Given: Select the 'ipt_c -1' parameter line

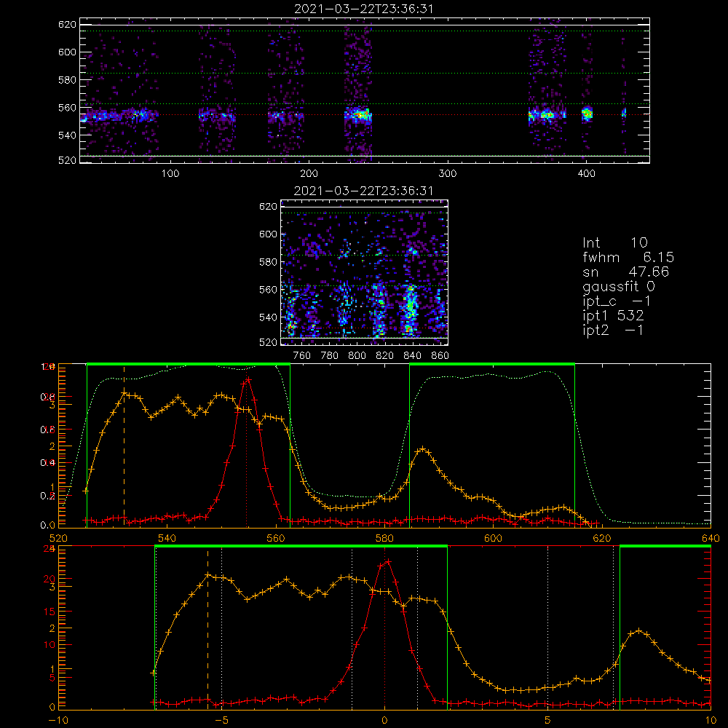Looking at the screenshot, I should 617,301.
